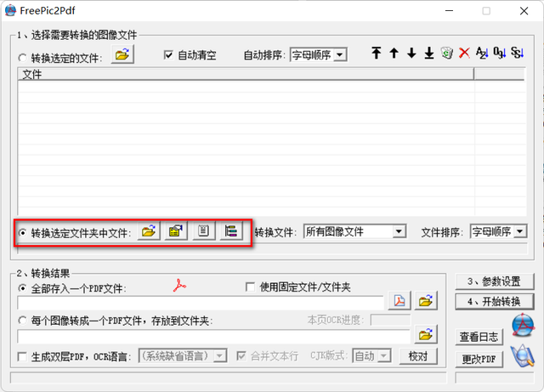The image size is (544, 392).
Task: Click the 文件 column header
Action: [x=246, y=74]
